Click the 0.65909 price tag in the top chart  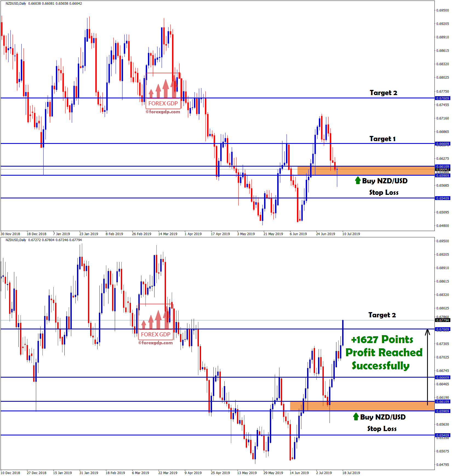[x=442, y=175]
